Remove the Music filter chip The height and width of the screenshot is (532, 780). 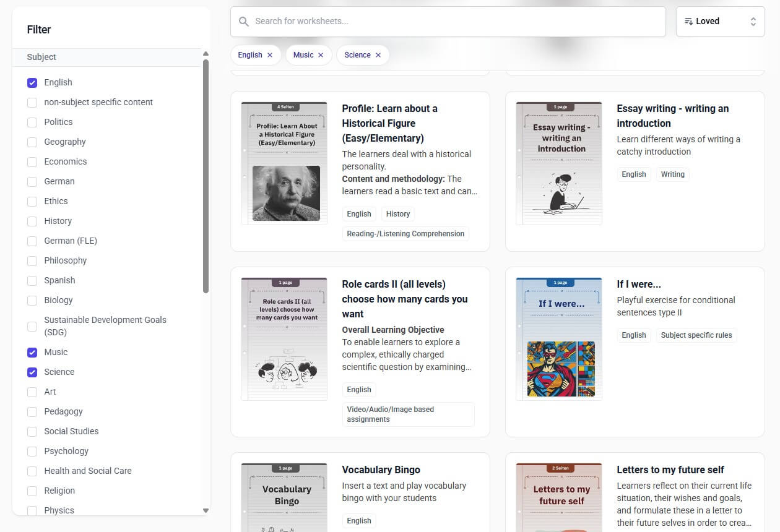click(x=321, y=55)
